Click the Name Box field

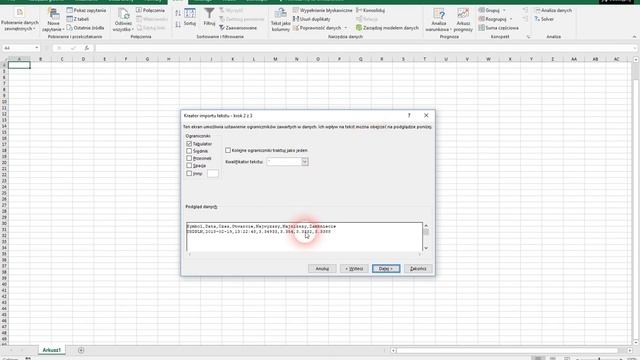[17, 48]
